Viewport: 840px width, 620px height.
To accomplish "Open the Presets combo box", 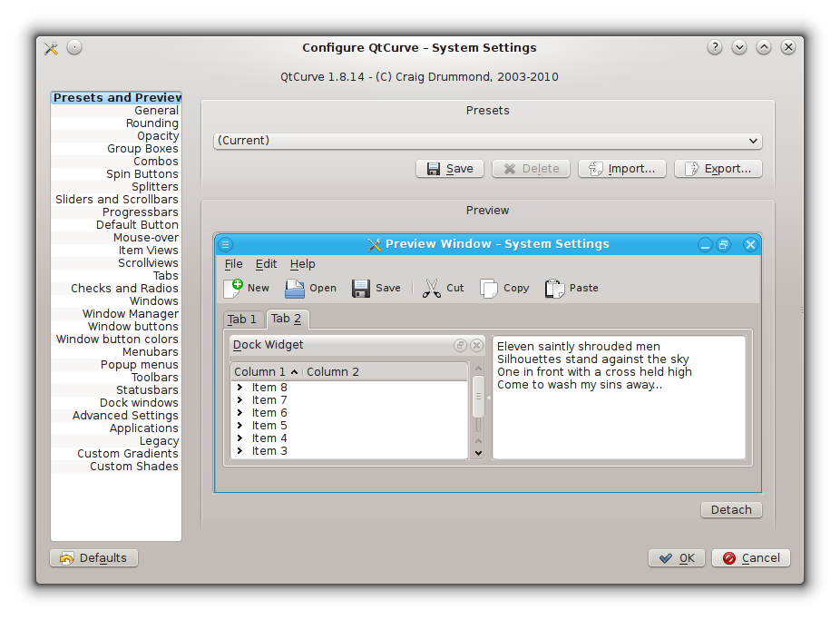I will [x=487, y=141].
